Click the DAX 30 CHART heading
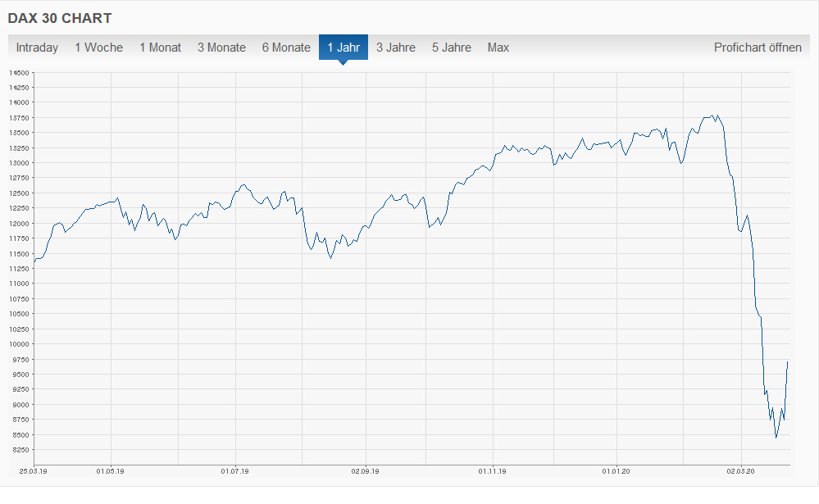This screenshot has width=819, height=504. pyautogui.click(x=60, y=18)
